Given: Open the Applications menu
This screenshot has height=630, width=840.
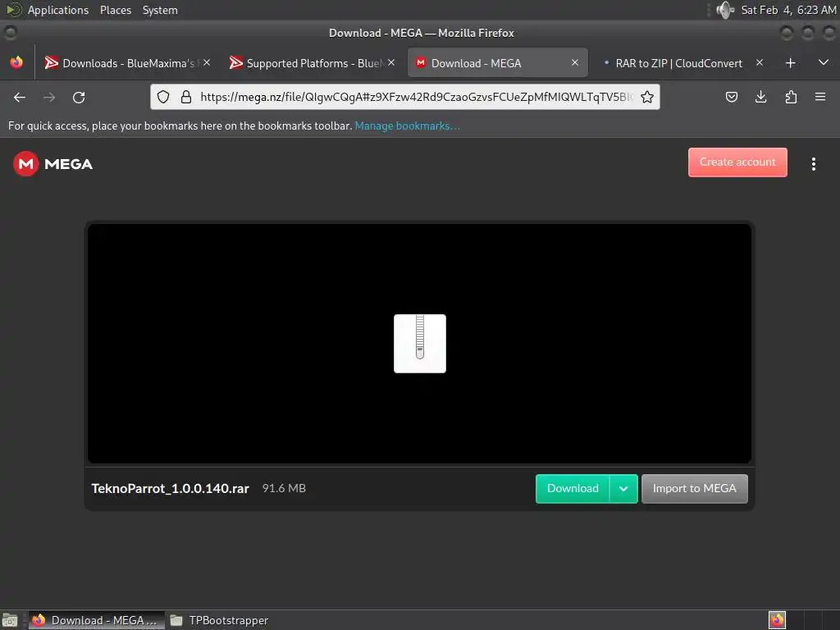Looking at the screenshot, I should pyautogui.click(x=58, y=10).
